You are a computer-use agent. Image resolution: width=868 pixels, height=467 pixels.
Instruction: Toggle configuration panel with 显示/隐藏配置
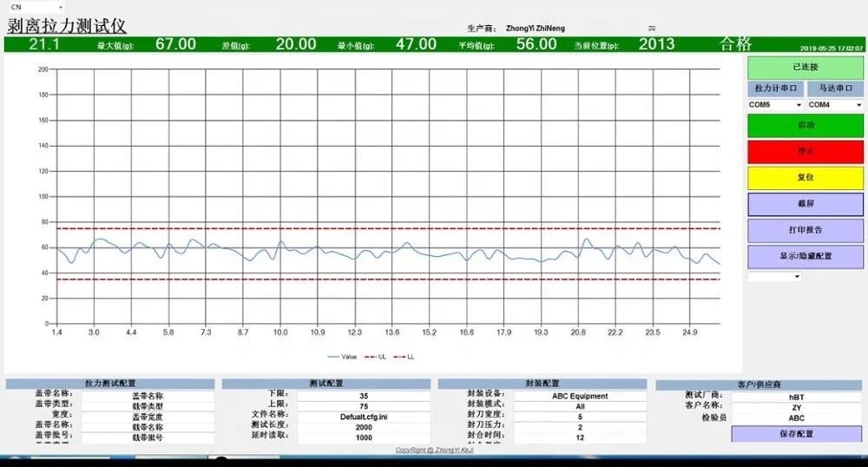coord(806,257)
